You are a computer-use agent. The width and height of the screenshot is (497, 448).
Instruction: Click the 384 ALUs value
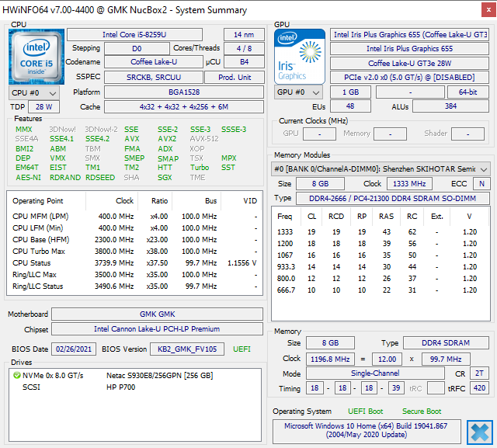point(450,106)
